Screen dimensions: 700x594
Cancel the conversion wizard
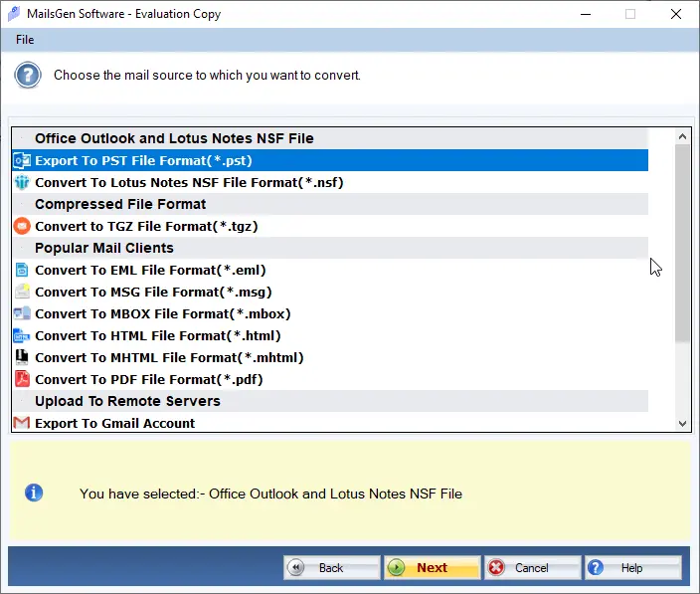point(533,568)
